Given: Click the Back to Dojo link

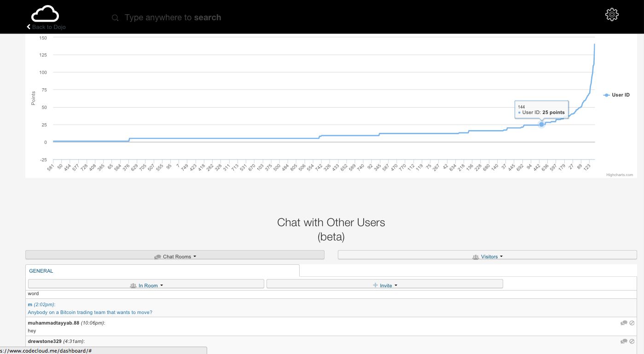Looking at the screenshot, I should 46,27.
